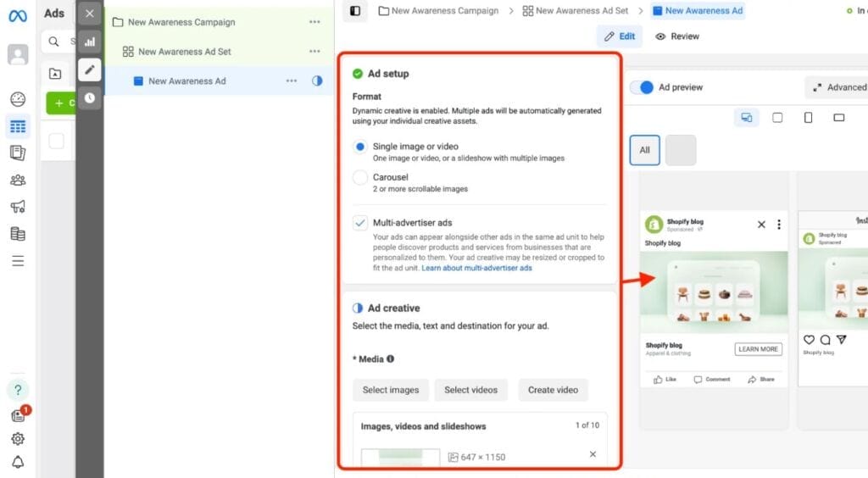Viewport: 868px width, 478px height.
Task: Click the green create button
Action: click(60, 103)
